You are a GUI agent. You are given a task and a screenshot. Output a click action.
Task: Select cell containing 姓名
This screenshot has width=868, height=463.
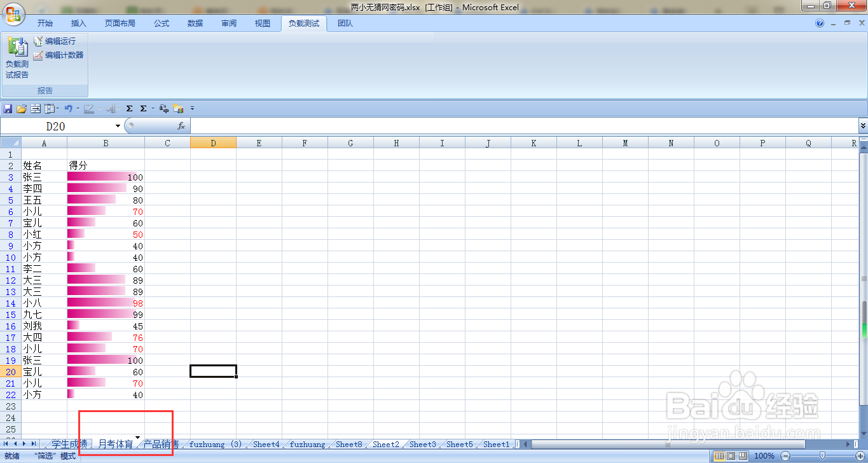(x=44, y=165)
